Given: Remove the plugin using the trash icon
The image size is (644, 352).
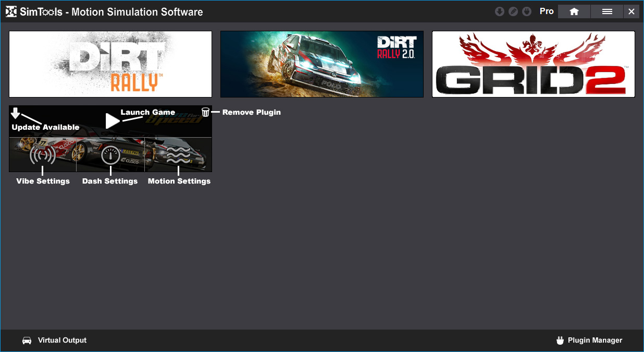Looking at the screenshot, I should pos(205,112).
